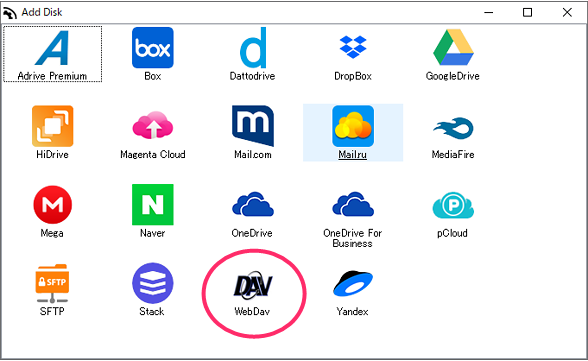Click the underlined 'Mailru' label
Image resolution: width=588 pixels, height=361 pixels.
coord(352,154)
